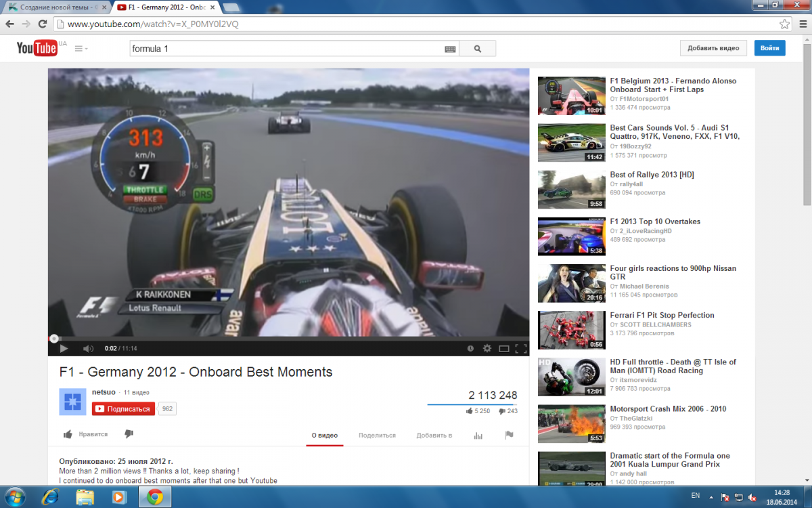Screen dimensions: 812x508
Task: Open the on-screen keyboard icon in search box
Action: click(450, 49)
